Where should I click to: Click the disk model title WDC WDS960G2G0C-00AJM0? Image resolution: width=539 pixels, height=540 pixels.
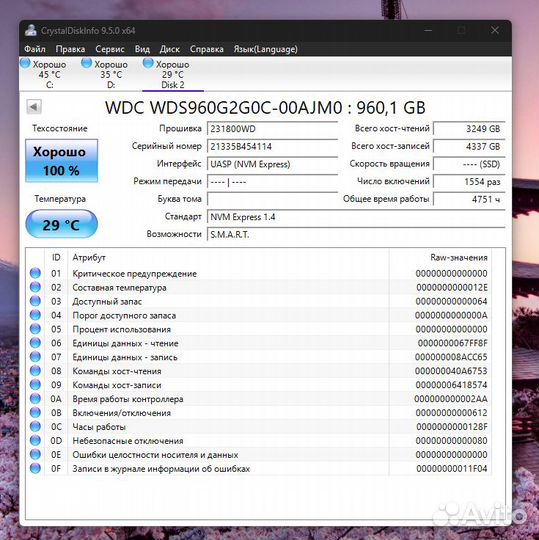tap(224, 108)
